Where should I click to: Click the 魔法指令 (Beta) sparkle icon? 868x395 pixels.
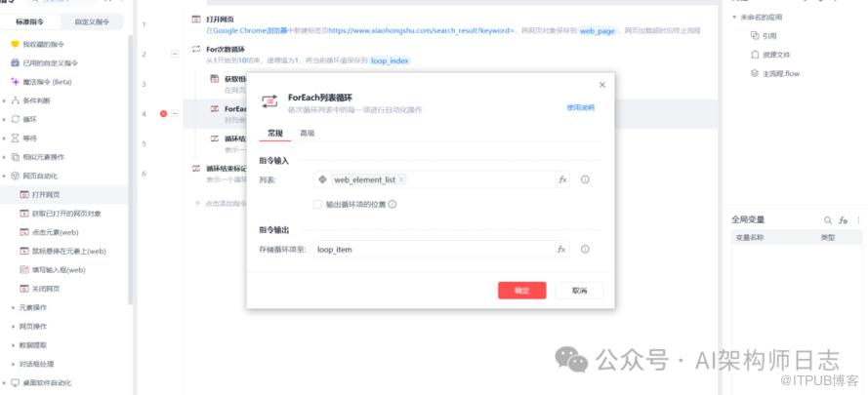15,82
